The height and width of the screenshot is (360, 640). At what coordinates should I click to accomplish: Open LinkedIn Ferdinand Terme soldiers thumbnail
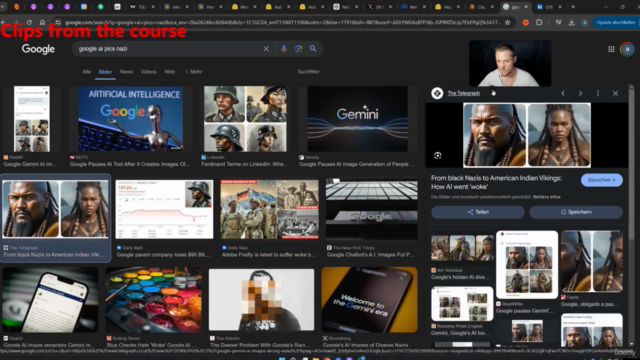(x=245, y=119)
